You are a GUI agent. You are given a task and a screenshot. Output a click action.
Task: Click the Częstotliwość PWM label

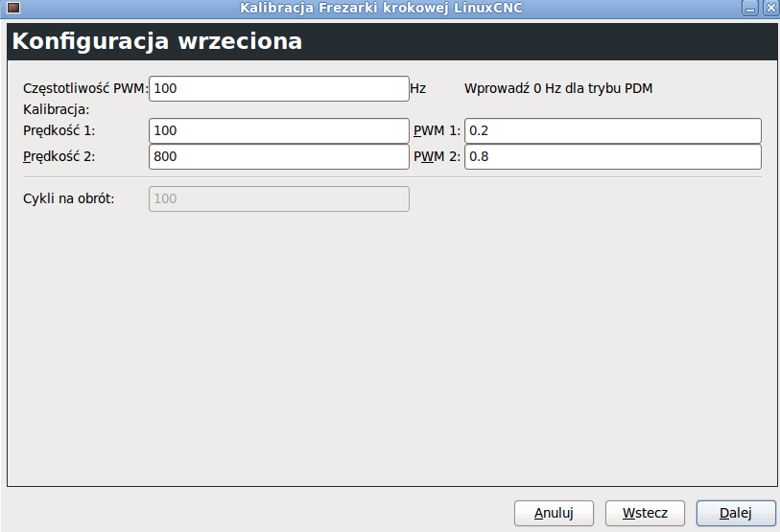click(x=86, y=89)
